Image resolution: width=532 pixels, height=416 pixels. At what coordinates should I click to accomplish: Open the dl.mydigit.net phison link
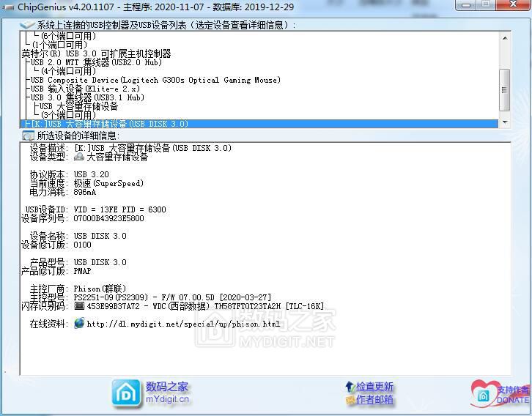tap(183, 324)
